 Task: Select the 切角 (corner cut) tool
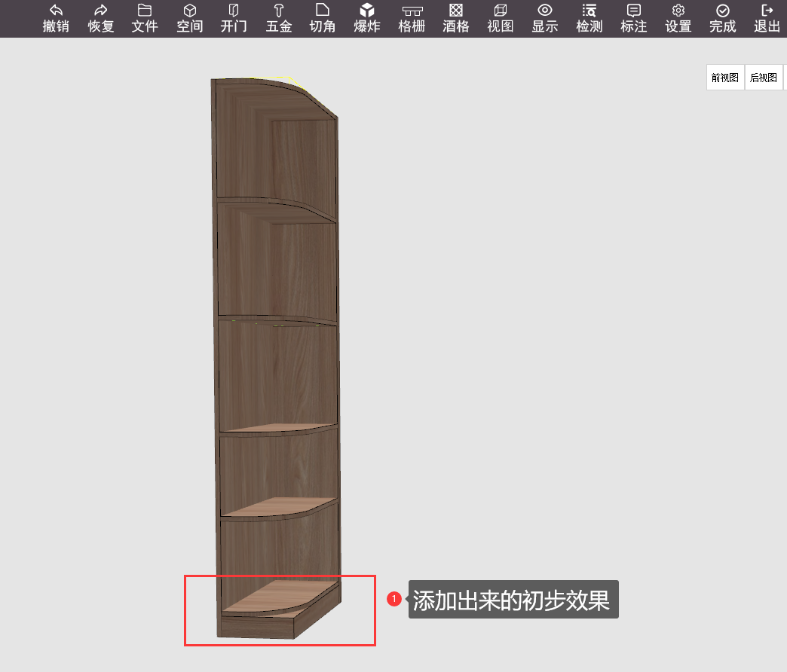point(322,19)
